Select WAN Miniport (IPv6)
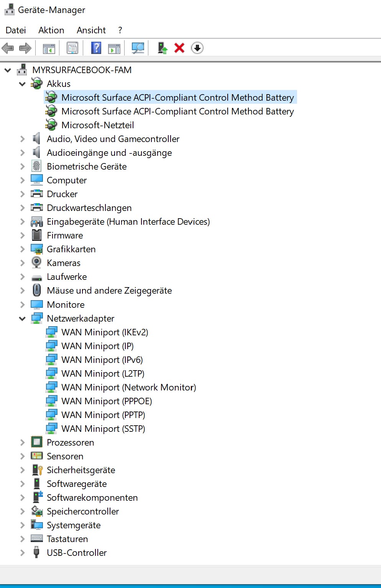This screenshot has width=381, height=588. pyautogui.click(x=102, y=360)
